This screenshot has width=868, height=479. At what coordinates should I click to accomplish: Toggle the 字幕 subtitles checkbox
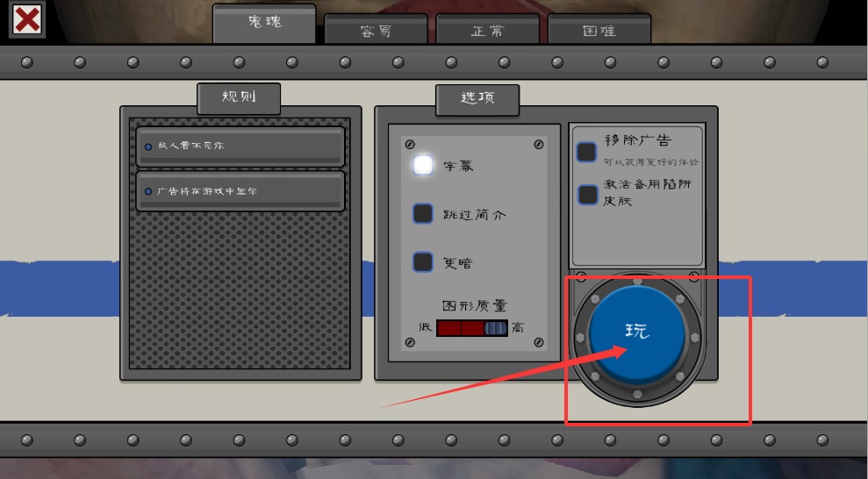[423, 165]
